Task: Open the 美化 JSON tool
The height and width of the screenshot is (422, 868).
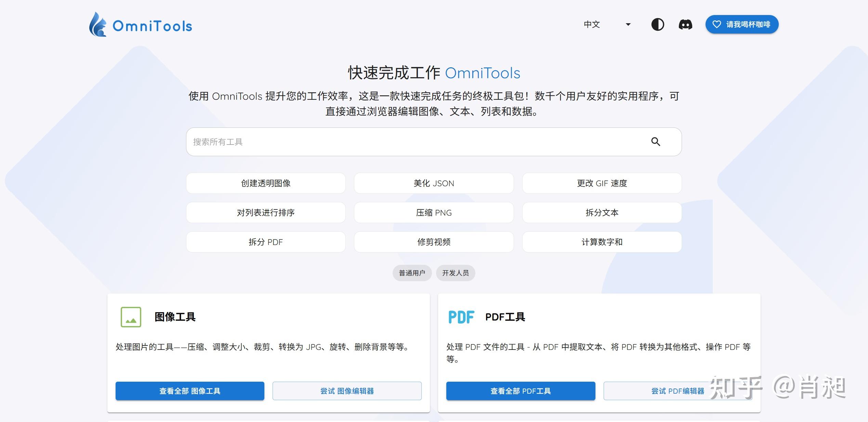Action: pyautogui.click(x=434, y=183)
